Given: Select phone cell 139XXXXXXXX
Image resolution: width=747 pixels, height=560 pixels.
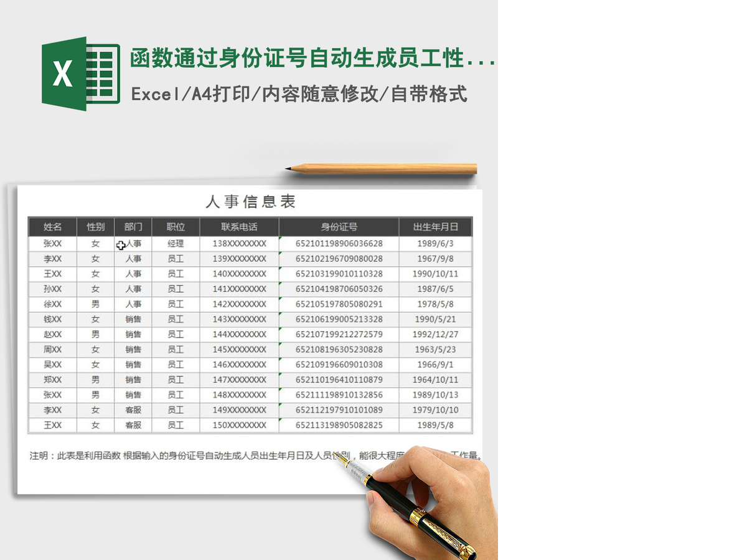Looking at the screenshot, I should 239,259.
